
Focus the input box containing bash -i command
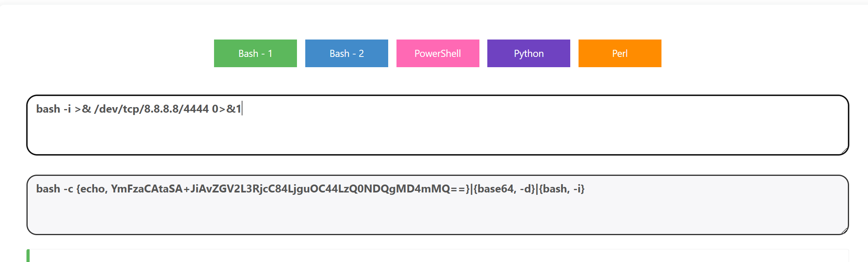438,125
